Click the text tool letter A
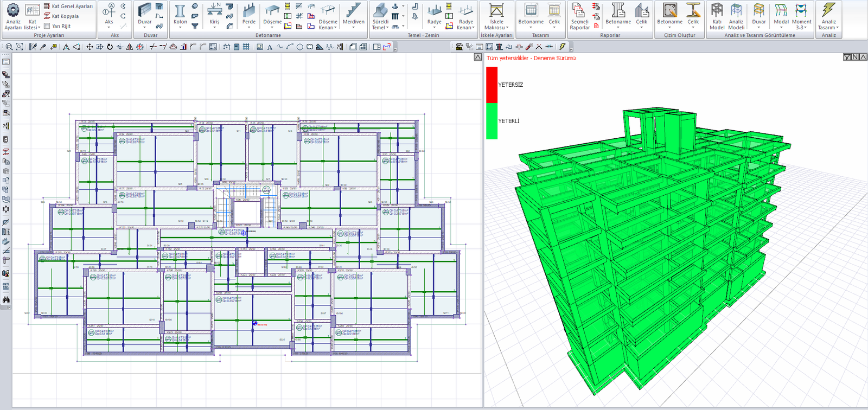Screen dimensions: 868x410 pyautogui.click(x=270, y=47)
